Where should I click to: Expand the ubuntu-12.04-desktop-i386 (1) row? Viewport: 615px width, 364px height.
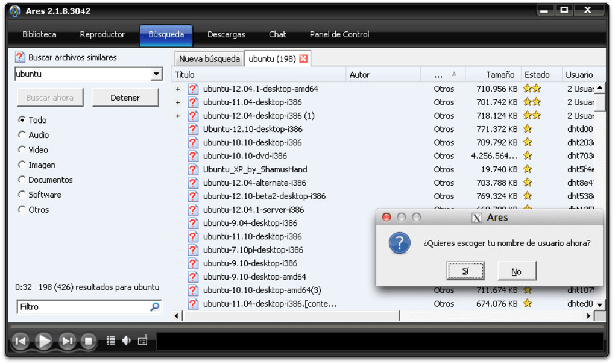click(x=178, y=116)
